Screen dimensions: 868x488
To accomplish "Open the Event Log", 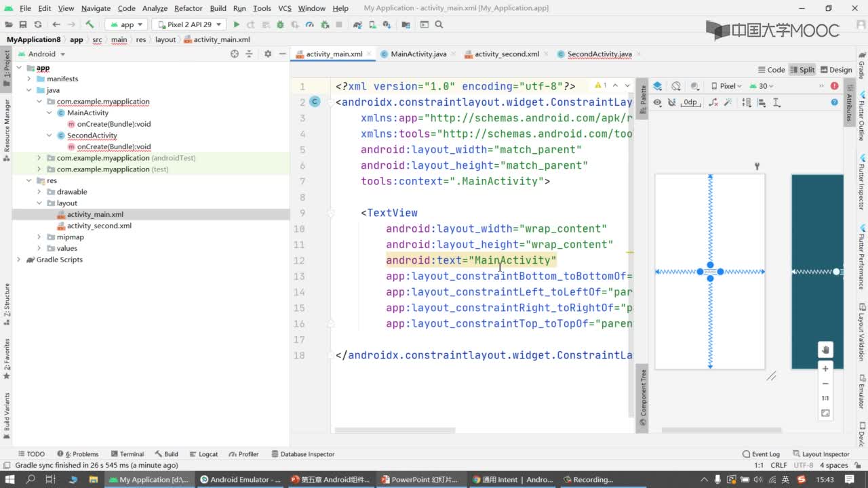I will tap(761, 454).
